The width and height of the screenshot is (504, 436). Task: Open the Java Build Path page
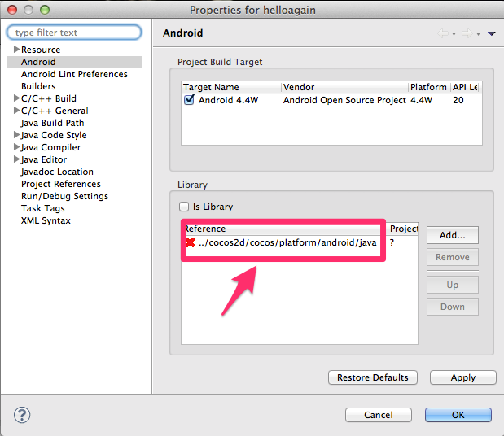coord(52,123)
